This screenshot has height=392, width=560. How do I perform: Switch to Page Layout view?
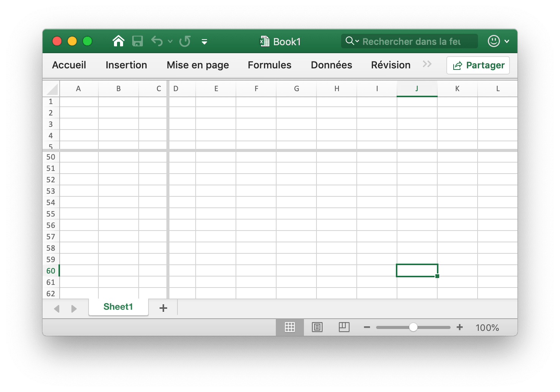pos(317,327)
